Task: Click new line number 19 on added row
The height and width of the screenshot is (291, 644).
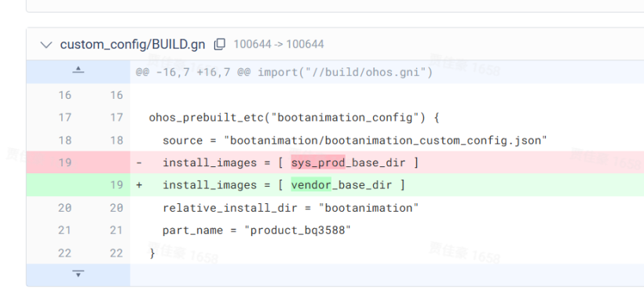Action: pyautogui.click(x=117, y=185)
